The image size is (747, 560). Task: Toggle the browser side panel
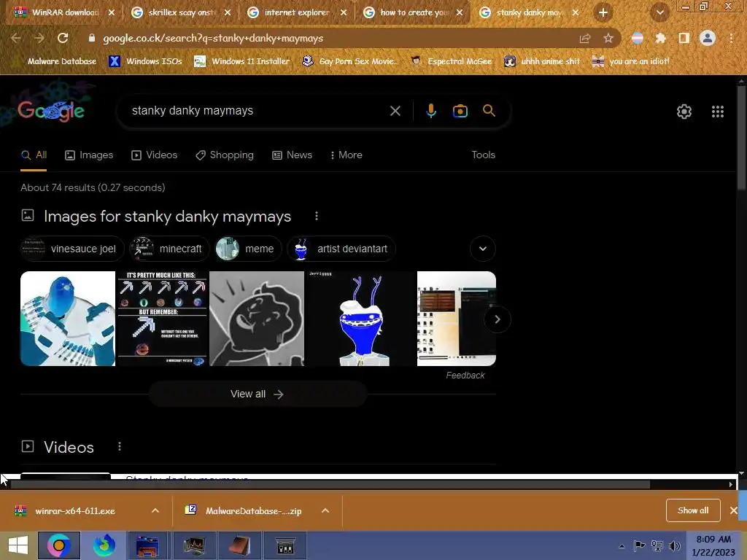tap(684, 38)
